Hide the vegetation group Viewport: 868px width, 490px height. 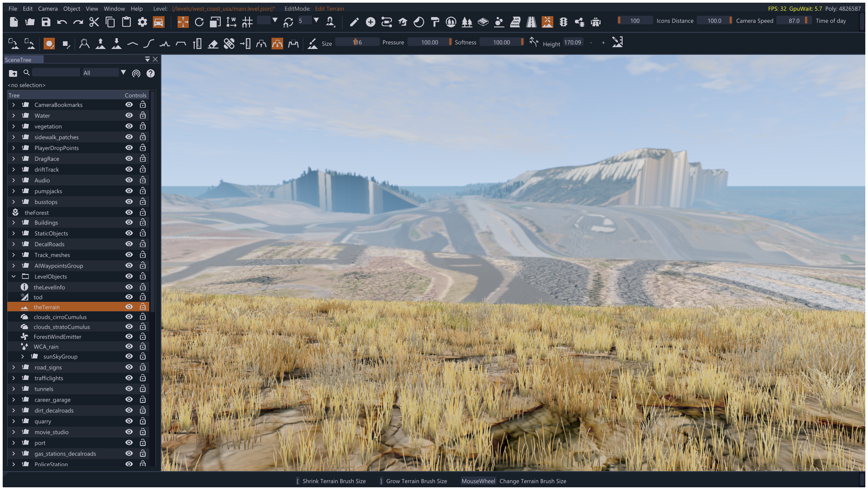tap(129, 126)
